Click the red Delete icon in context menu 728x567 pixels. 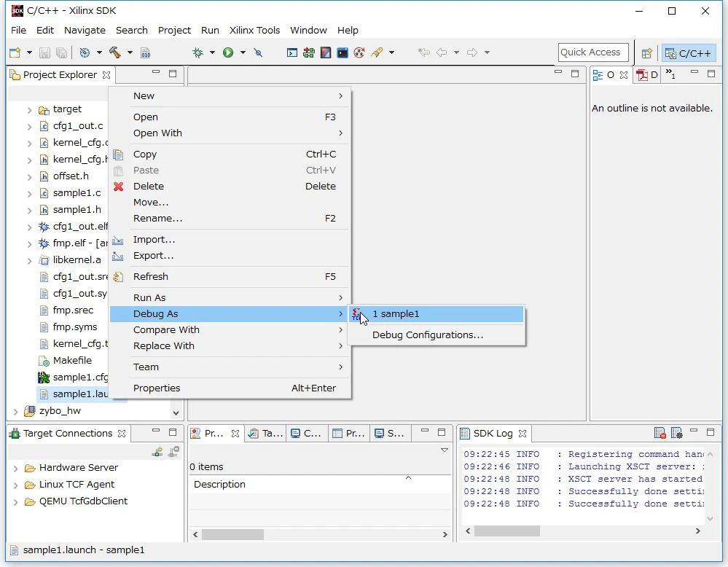click(119, 187)
